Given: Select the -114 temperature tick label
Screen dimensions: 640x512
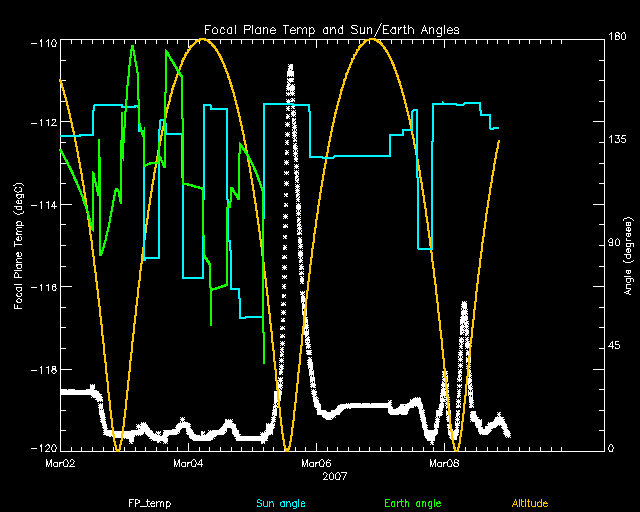Looking at the screenshot, I should tap(43, 205).
